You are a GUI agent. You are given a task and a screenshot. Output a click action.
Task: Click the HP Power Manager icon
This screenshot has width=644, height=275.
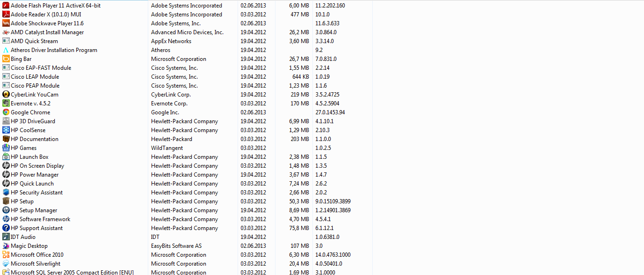tap(6, 175)
